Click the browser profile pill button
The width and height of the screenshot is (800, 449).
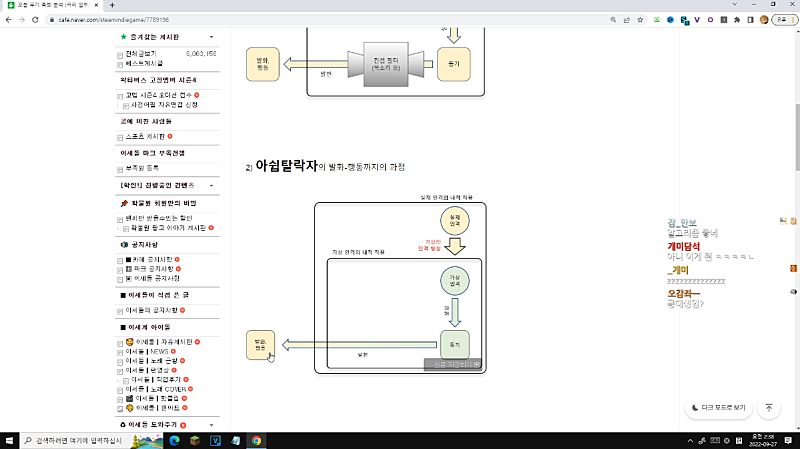784,20
